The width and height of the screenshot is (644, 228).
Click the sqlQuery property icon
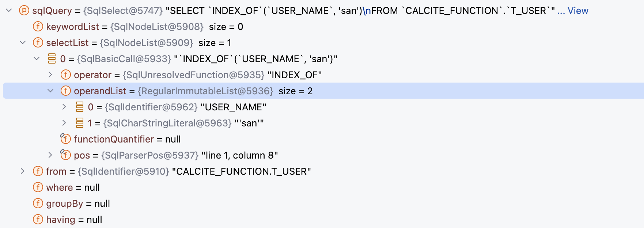click(24, 11)
